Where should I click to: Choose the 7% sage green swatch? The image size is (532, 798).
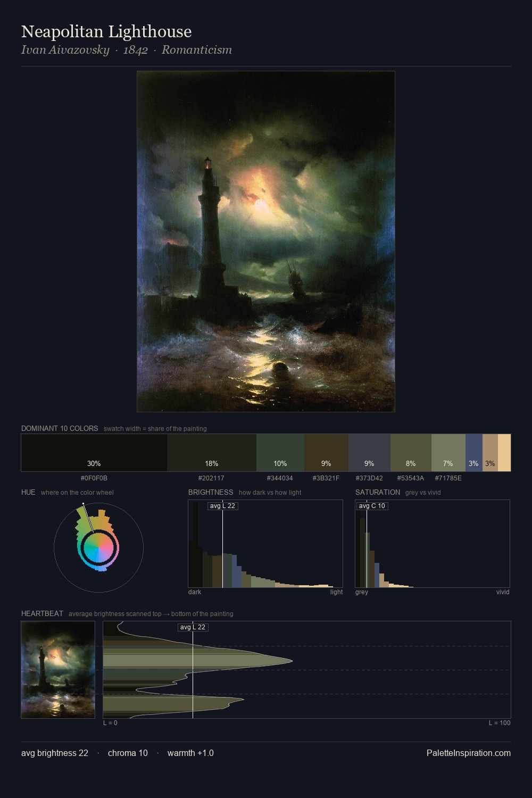click(448, 453)
